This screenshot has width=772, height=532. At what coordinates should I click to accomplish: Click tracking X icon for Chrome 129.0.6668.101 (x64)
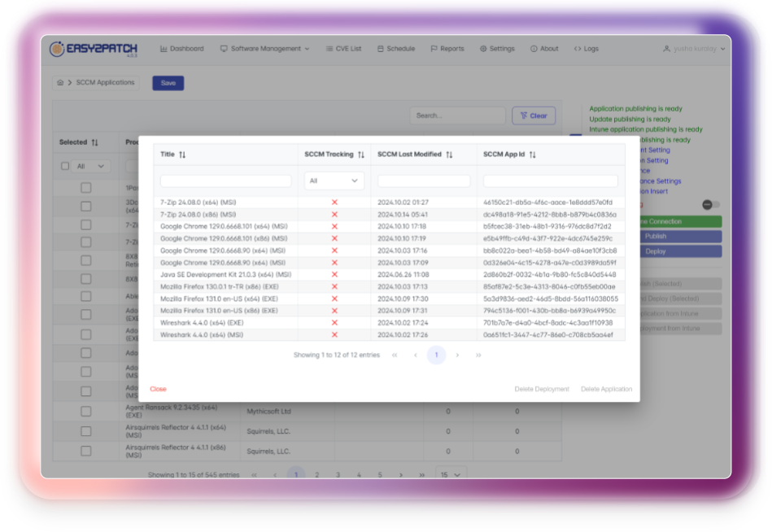tap(334, 226)
